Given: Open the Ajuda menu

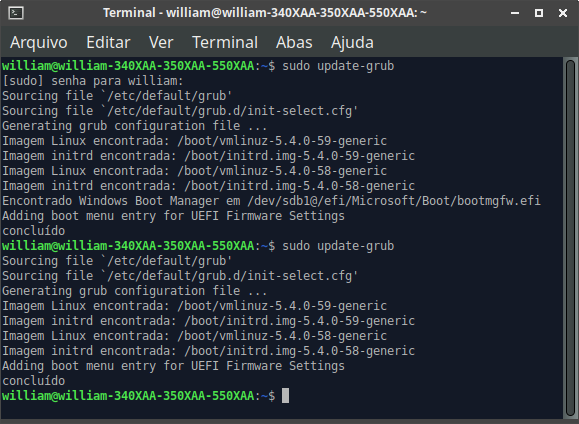Looking at the screenshot, I should point(352,42).
